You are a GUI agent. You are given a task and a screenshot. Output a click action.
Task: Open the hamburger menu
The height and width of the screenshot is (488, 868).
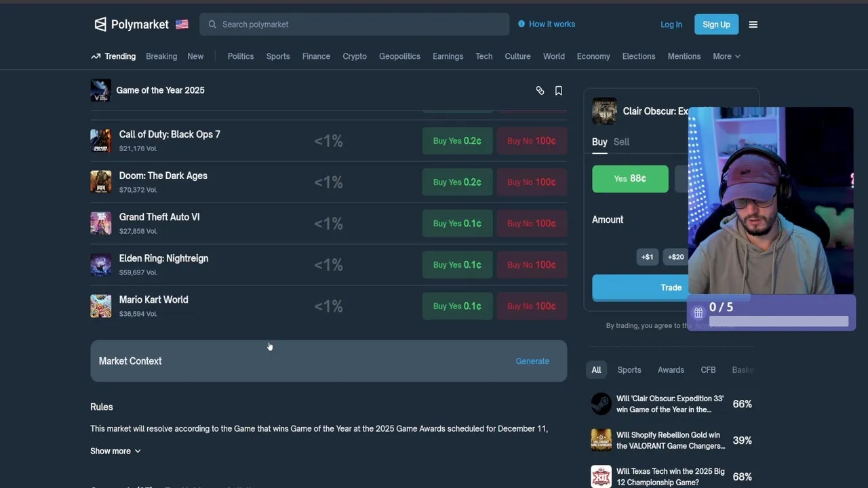pos(753,24)
